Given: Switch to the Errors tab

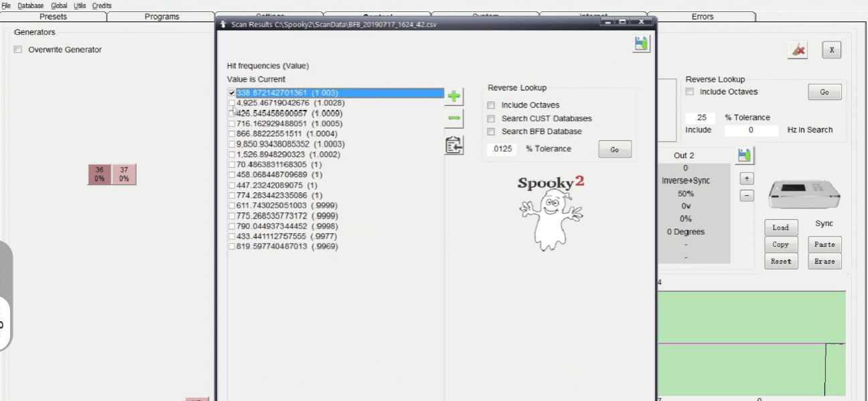Looking at the screenshot, I should click(x=703, y=16).
